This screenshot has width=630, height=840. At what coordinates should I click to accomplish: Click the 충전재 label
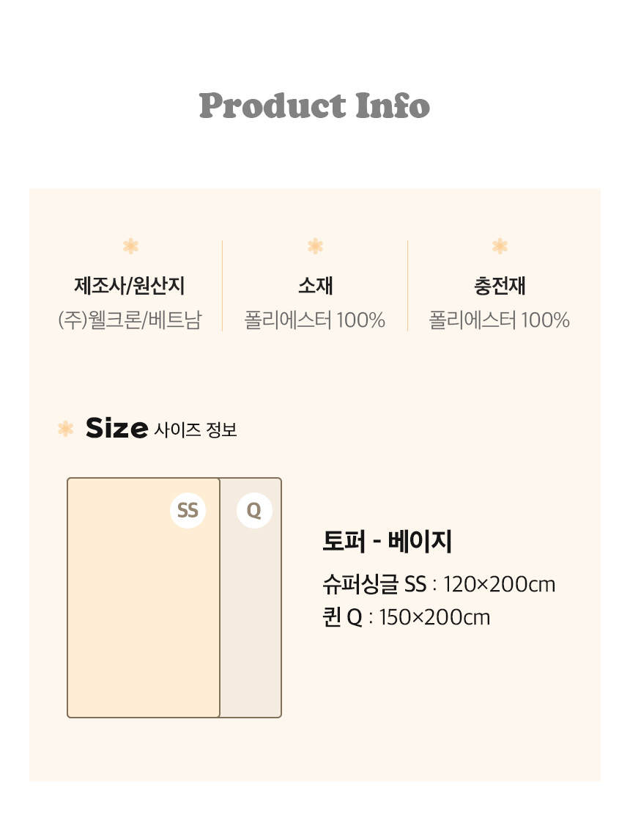[x=500, y=286]
